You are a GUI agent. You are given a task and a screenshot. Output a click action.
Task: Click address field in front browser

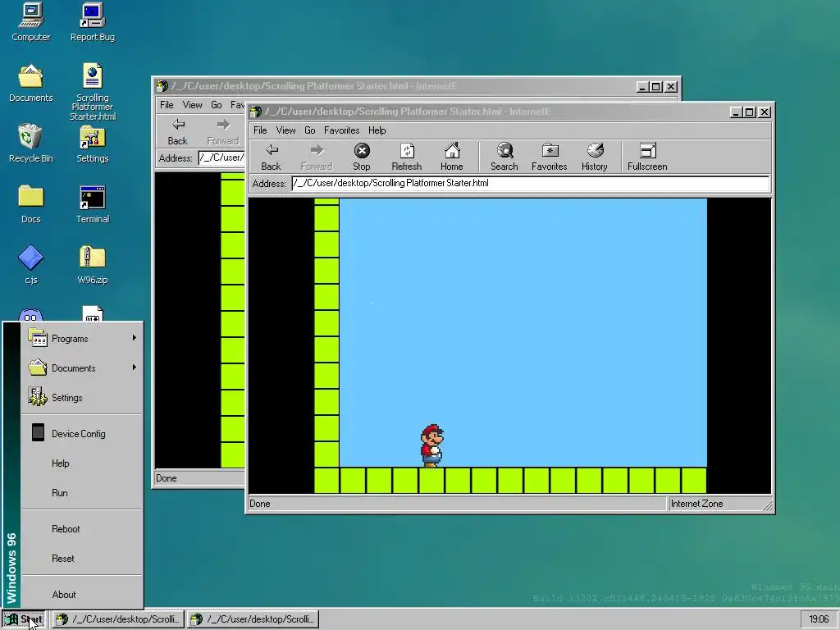pos(531,183)
